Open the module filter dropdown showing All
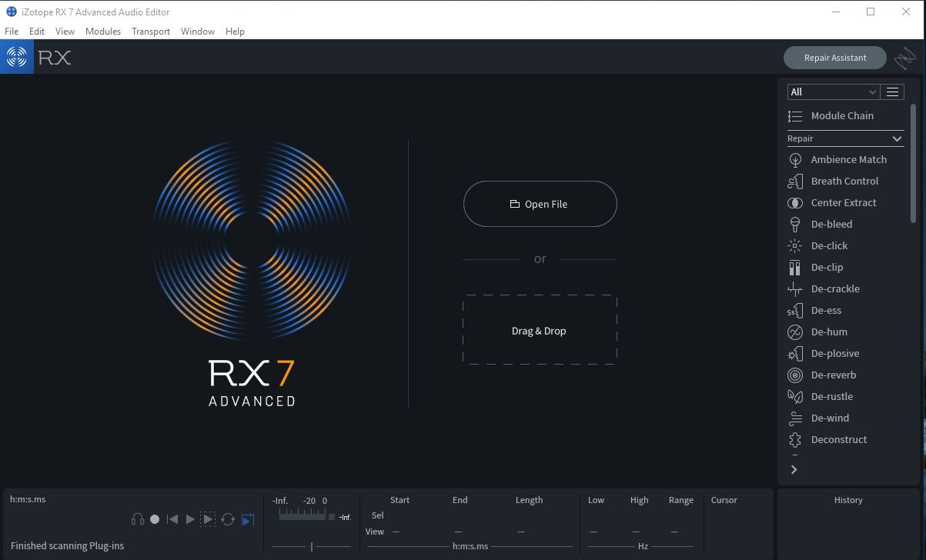The image size is (926, 560). pos(833,92)
